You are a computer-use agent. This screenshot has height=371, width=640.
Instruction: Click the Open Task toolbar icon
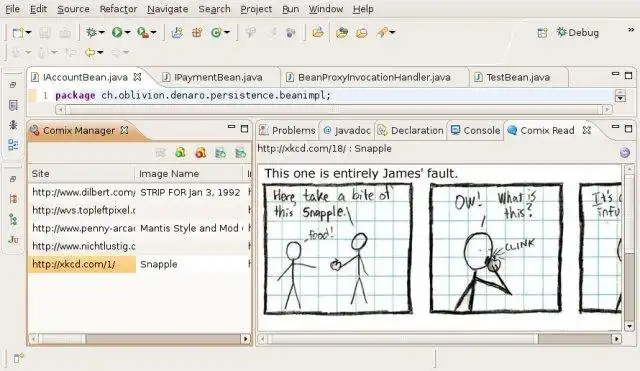coord(342,33)
